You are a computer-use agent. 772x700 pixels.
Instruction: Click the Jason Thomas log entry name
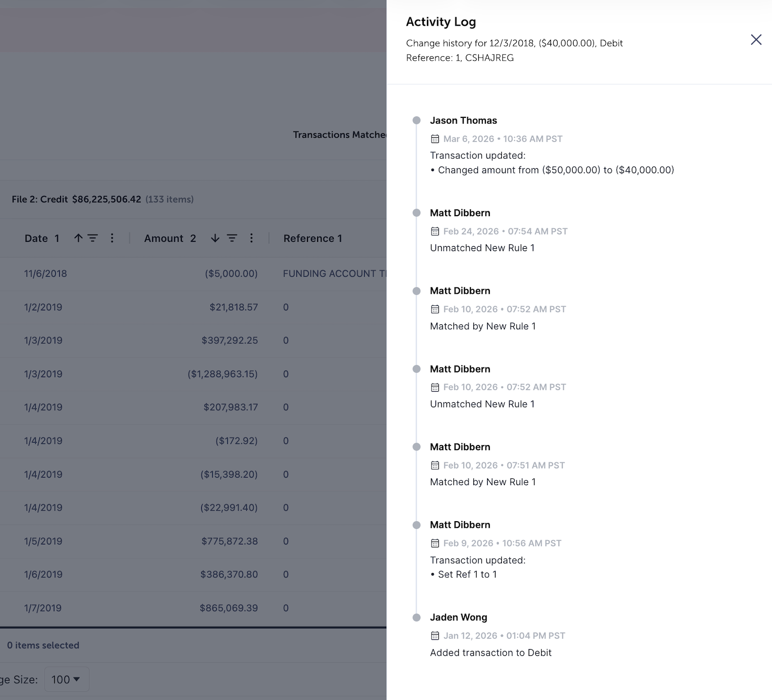(x=463, y=121)
